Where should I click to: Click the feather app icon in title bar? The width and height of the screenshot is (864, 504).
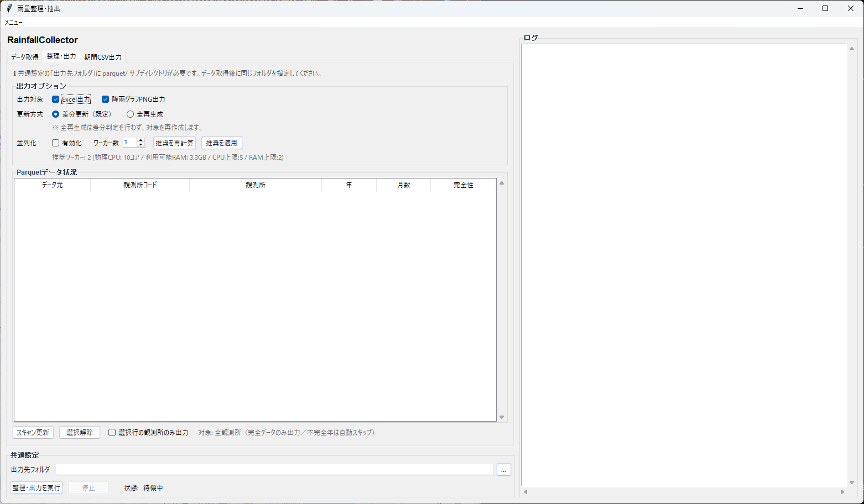(9, 8)
